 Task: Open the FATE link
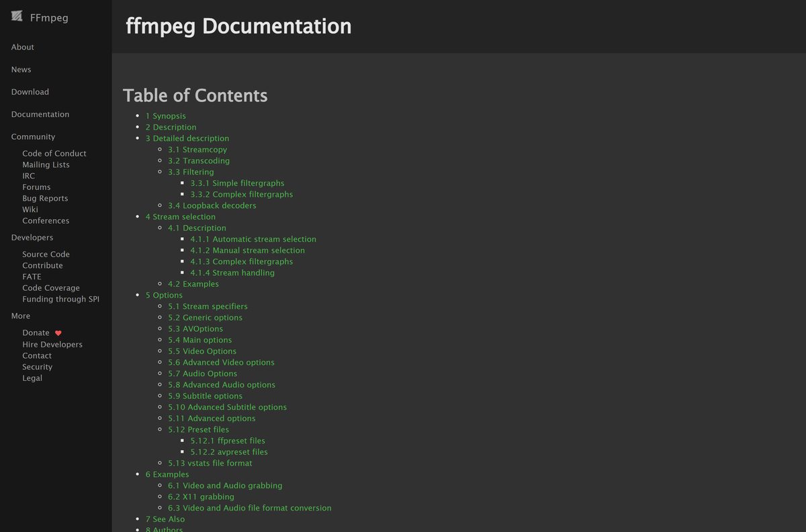tap(32, 277)
